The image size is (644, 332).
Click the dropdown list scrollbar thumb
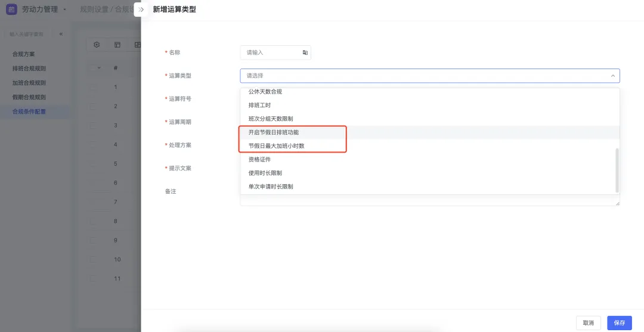(617, 170)
